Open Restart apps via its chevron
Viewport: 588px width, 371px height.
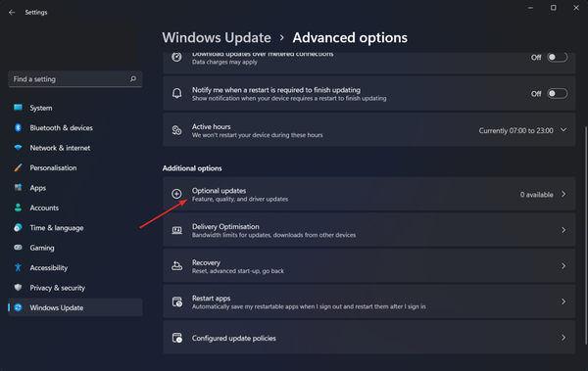tap(563, 301)
